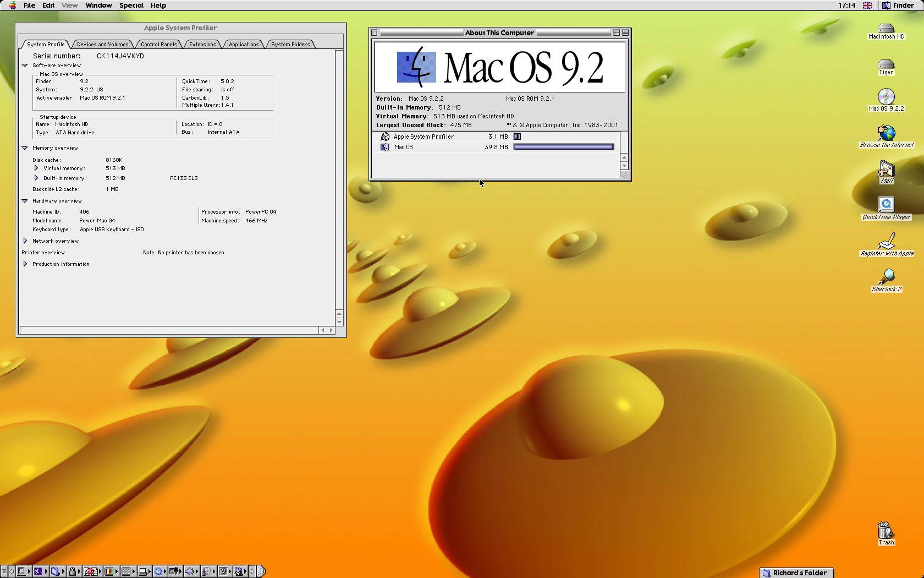
Task: Switch to the Extensions tab
Action: 202,44
